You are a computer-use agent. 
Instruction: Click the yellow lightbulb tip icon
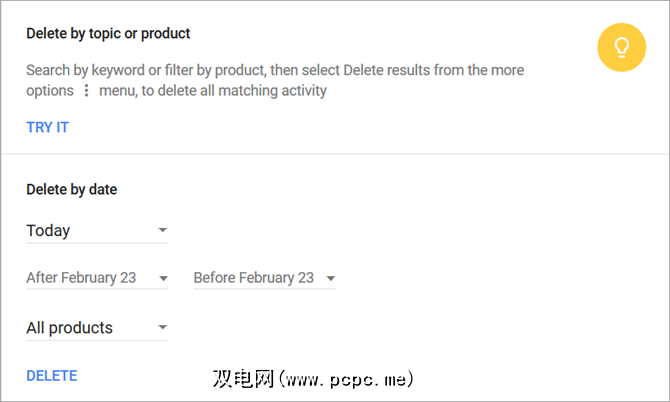pos(621,47)
